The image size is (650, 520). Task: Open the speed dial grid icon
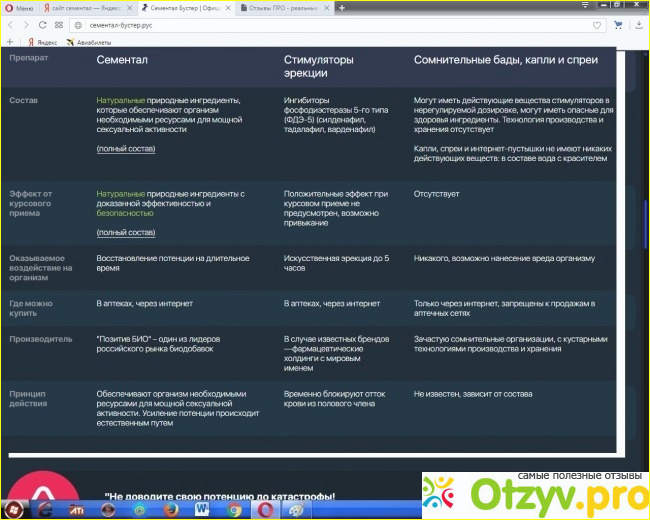coord(59,24)
